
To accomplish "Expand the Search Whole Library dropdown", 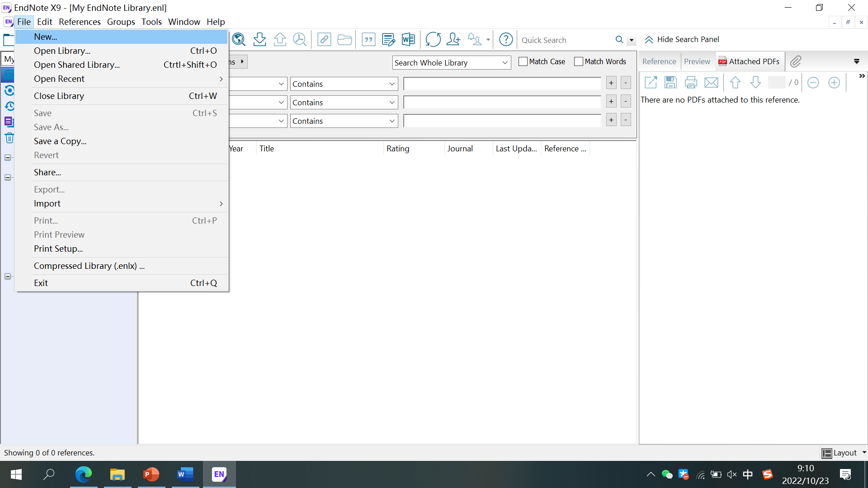I will [451, 63].
